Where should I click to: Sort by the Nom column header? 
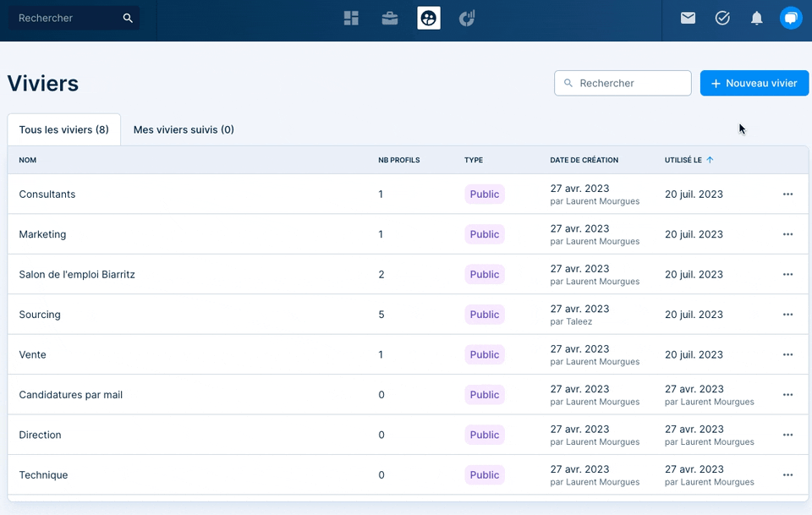[27, 160]
